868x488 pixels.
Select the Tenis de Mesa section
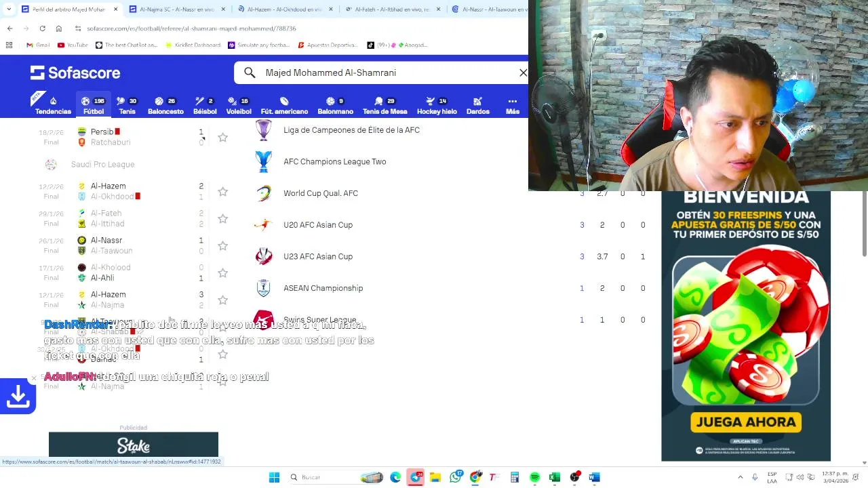point(384,106)
